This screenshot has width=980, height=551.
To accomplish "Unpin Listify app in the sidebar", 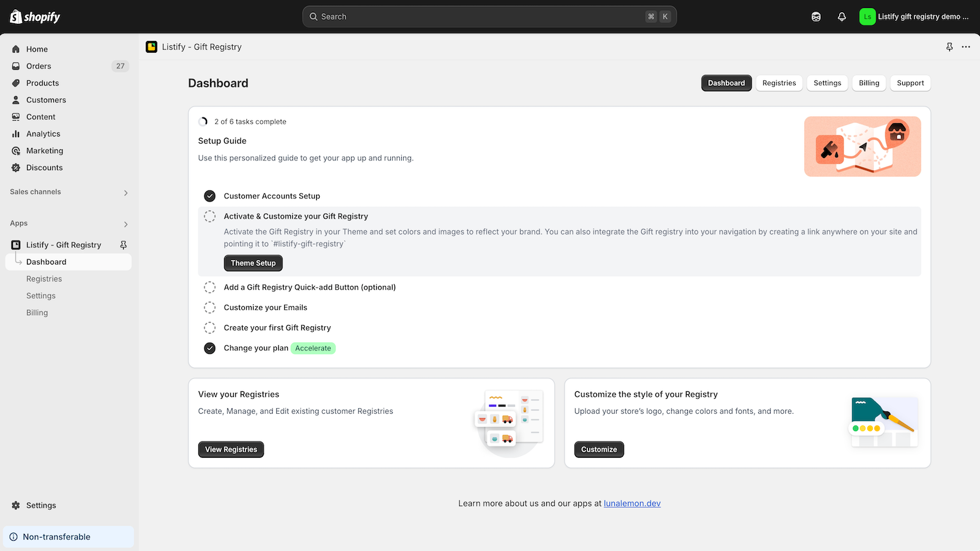I will click(123, 245).
